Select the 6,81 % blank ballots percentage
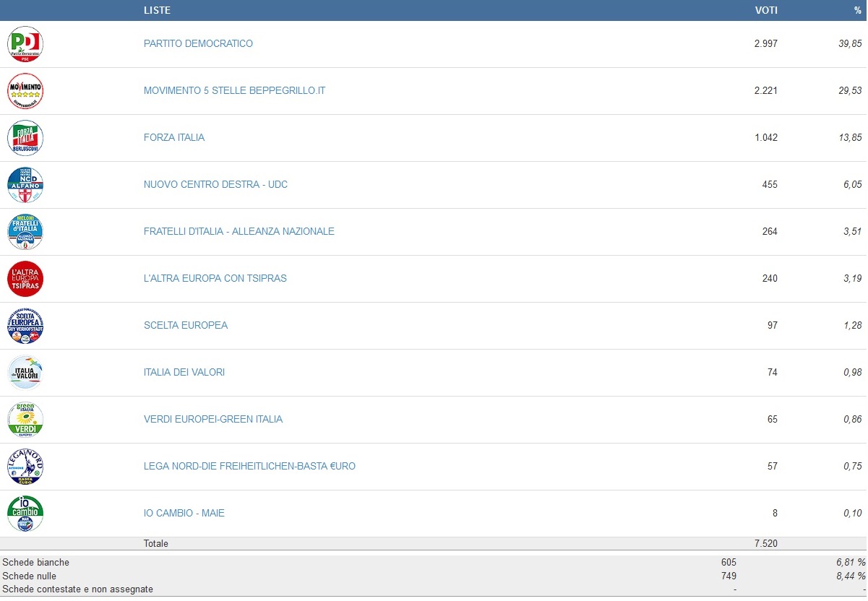868x601 pixels. 850,562
